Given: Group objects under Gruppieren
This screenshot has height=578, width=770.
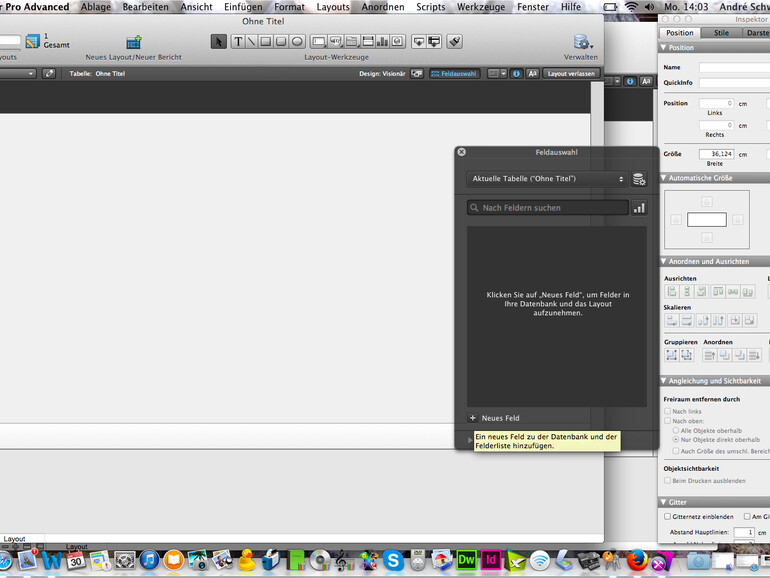Looking at the screenshot, I should (671, 355).
